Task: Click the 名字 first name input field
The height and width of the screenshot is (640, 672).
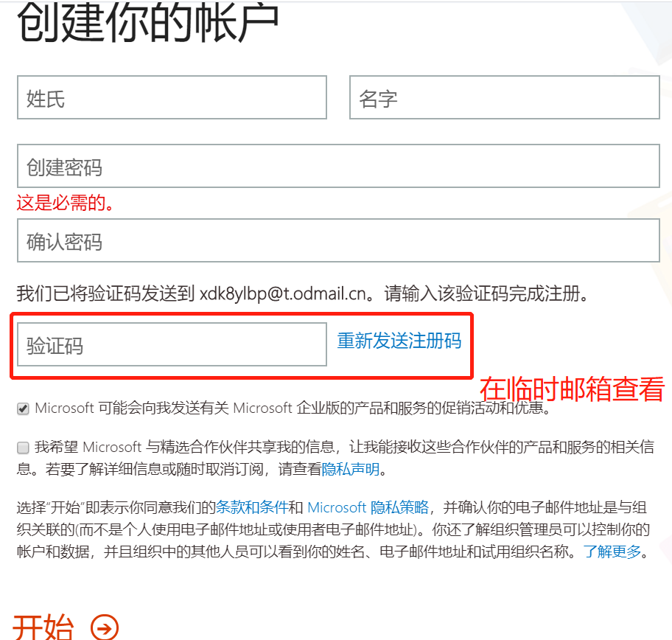Action: pos(505,97)
